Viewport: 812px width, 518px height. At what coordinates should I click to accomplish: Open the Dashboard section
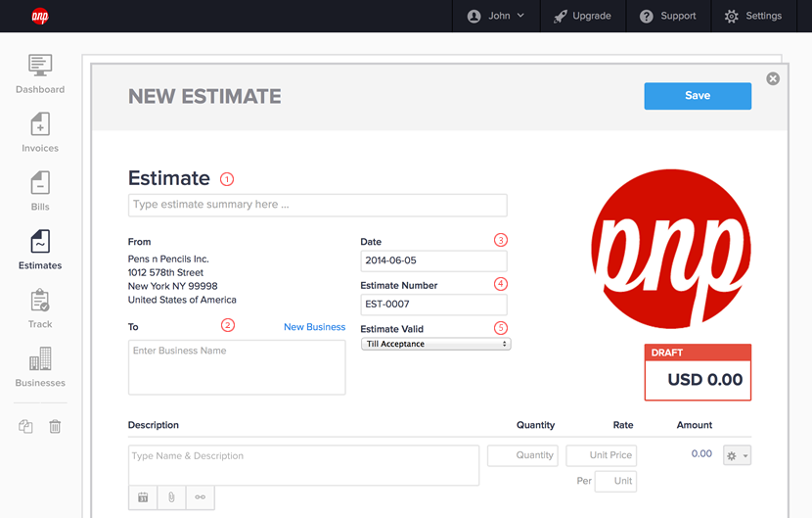point(40,74)
